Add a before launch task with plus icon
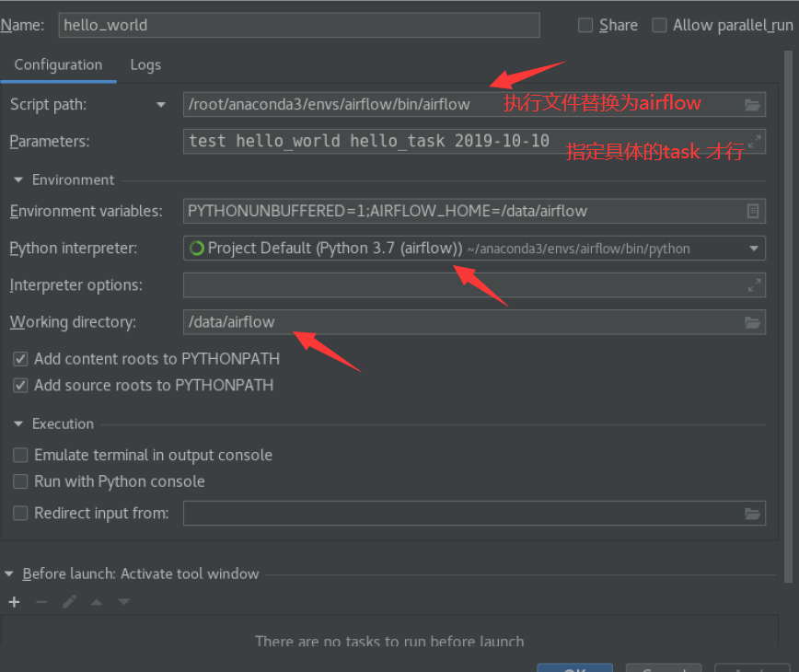This screenshot has width=799, height=672. click(x=15, y=602)
